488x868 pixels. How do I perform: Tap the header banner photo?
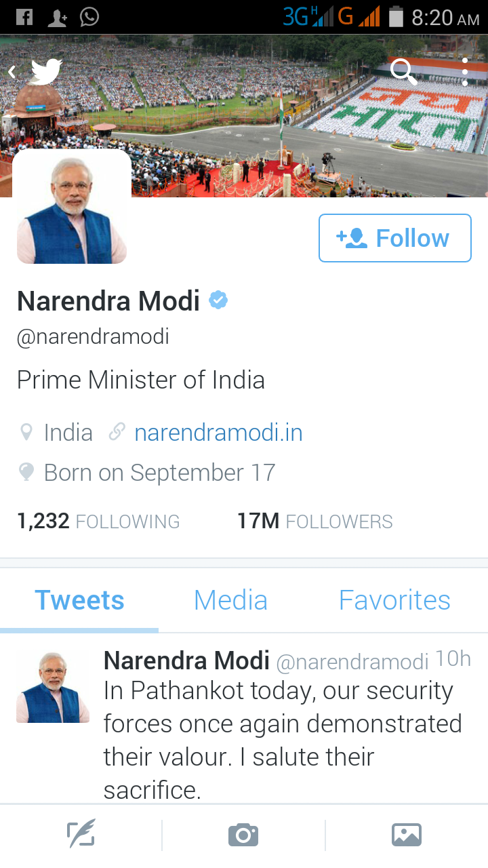(244, 116)
